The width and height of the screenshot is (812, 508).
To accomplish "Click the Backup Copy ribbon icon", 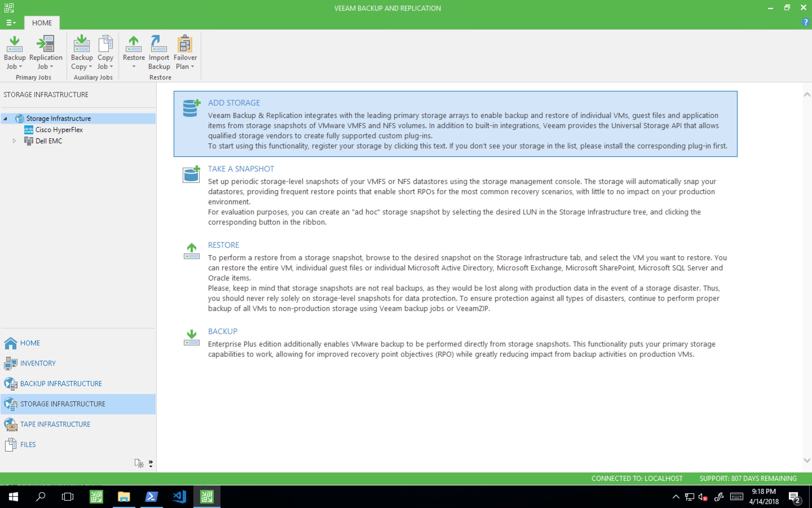I will pyautogui.click(x=81, y=44).
